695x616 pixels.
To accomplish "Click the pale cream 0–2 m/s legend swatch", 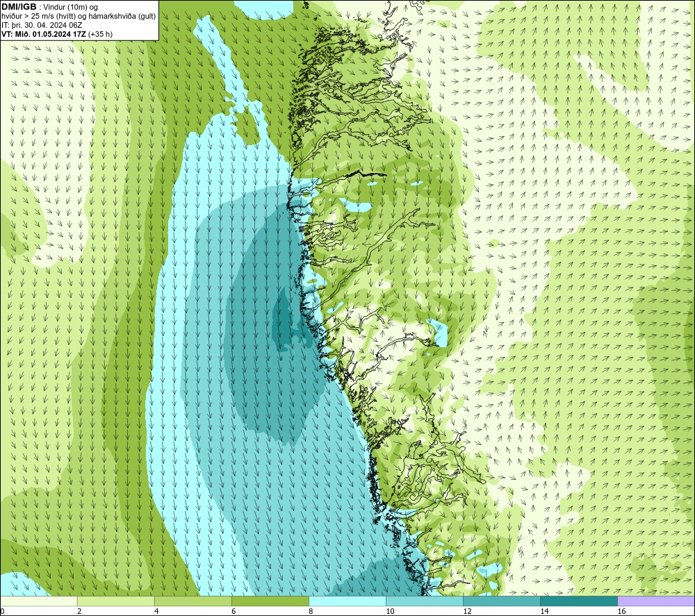I will 38,601.
